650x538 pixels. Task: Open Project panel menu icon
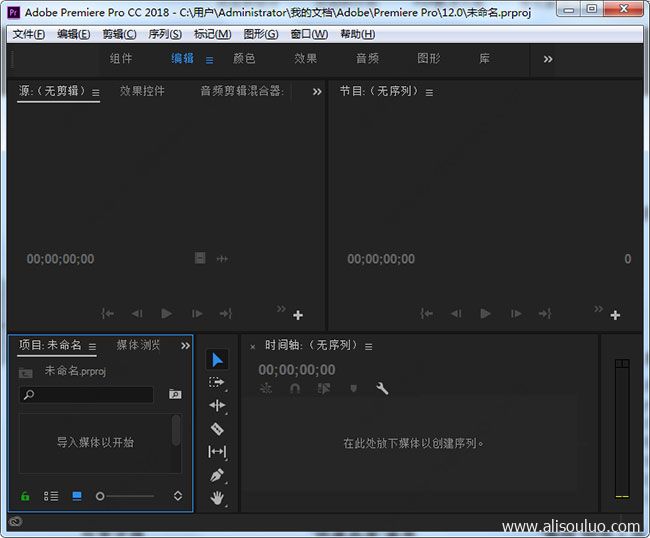tap(92, 346)
